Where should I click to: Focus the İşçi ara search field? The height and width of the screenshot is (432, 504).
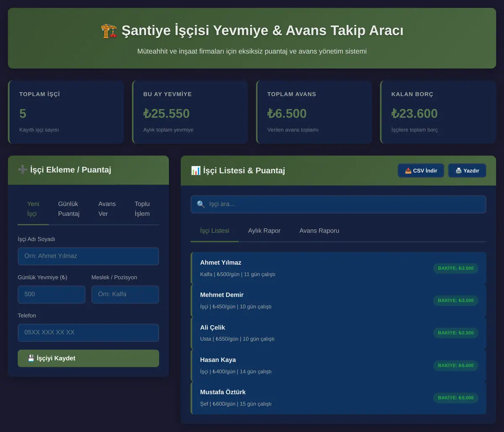[x=339, y=204]
